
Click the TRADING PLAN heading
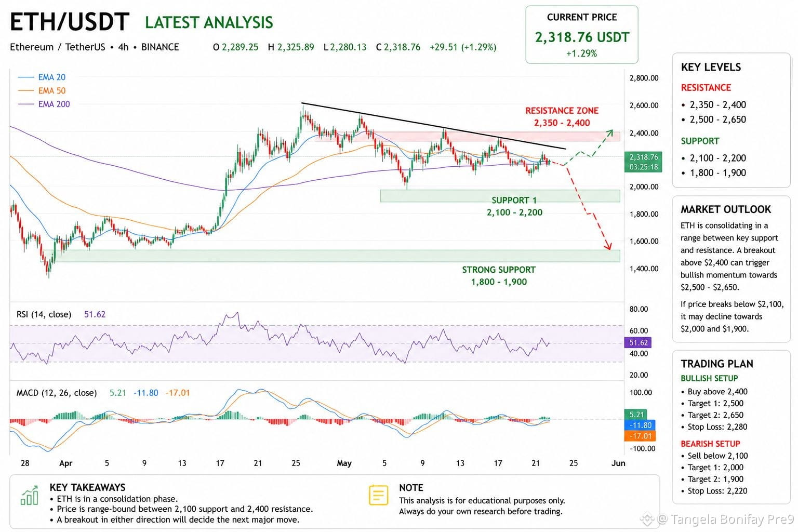[x=717, y=364]
